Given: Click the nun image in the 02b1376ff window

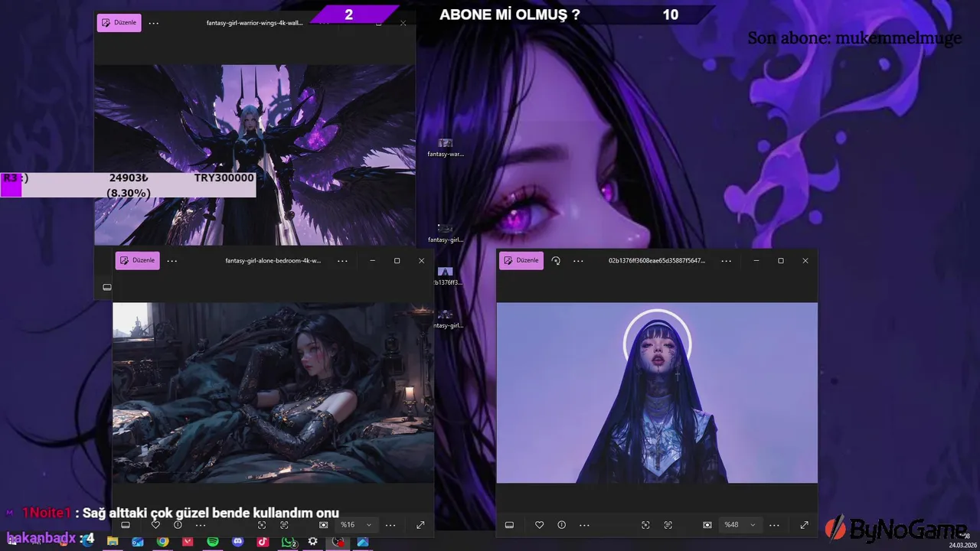Looking at the screenshot, I should [657, 393].
